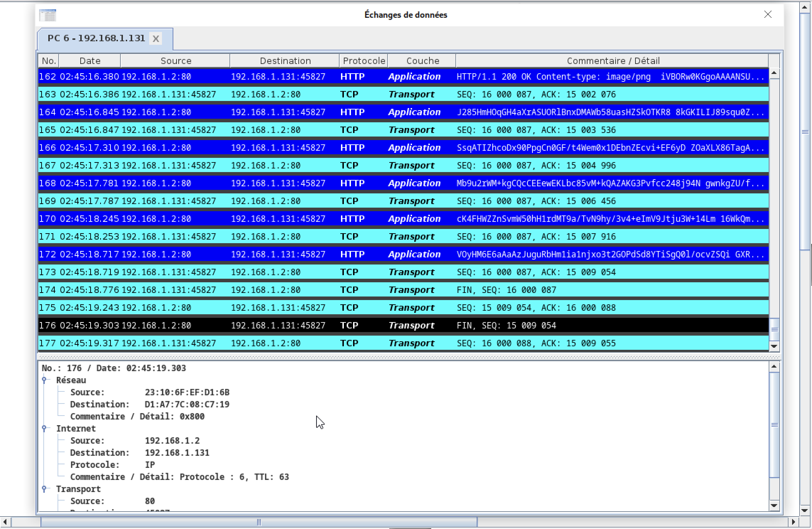This screenshot has width=812, height=529.
Task: Click the detail pane scroll-down arrow
Action: (x=774, y=506)
